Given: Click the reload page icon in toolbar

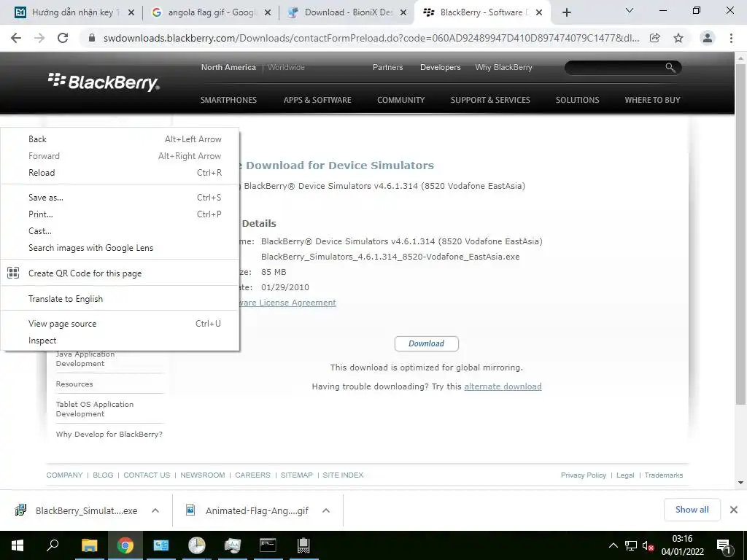Looking at the screenshot, I should click(63, 38).
